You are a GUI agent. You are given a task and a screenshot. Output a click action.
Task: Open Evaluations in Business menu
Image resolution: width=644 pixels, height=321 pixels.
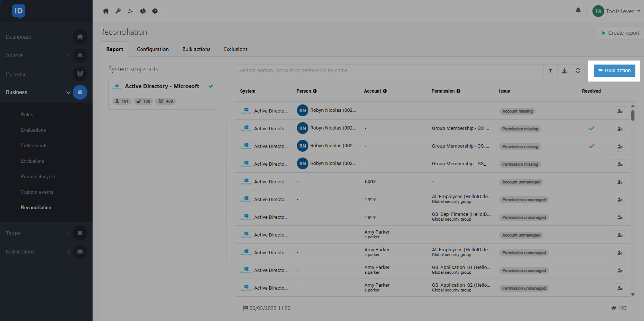pos(33,130)
